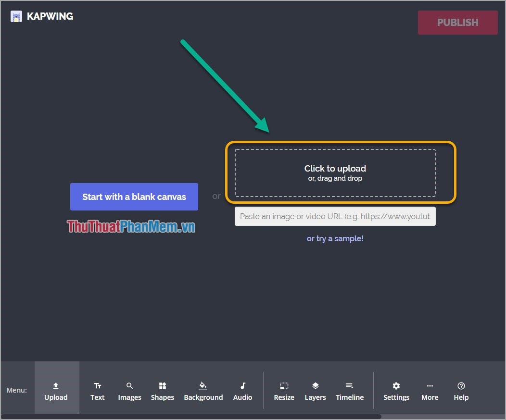Viewport: 506px width, 420px height.
Task: Click Start with a blank canvas
Action: 134,197
